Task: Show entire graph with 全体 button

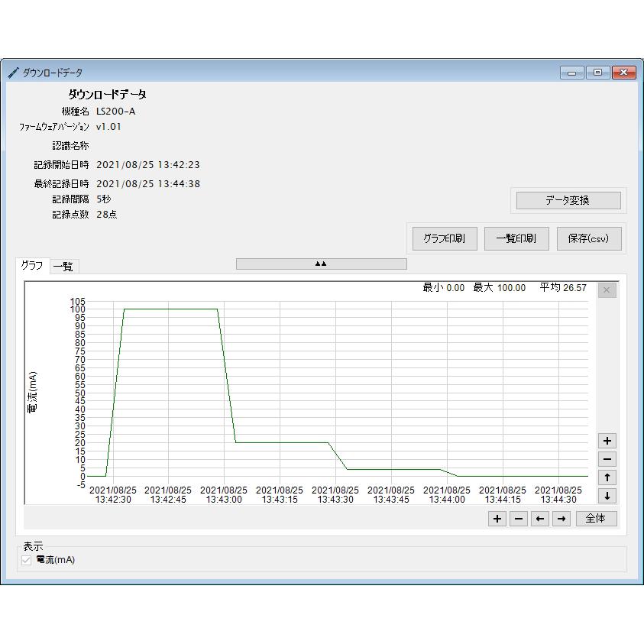Action: tap(596, 519)
